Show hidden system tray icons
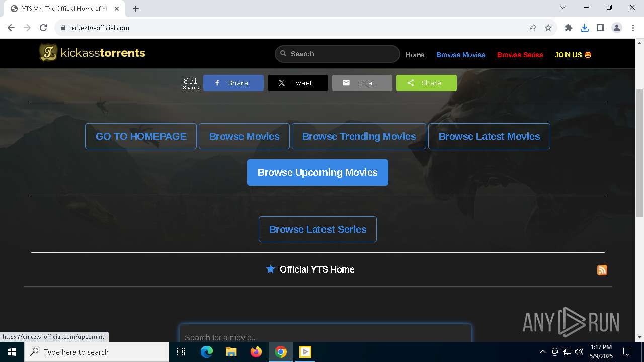The height and width of the screenshot is (362, 644). pos(542,352)
